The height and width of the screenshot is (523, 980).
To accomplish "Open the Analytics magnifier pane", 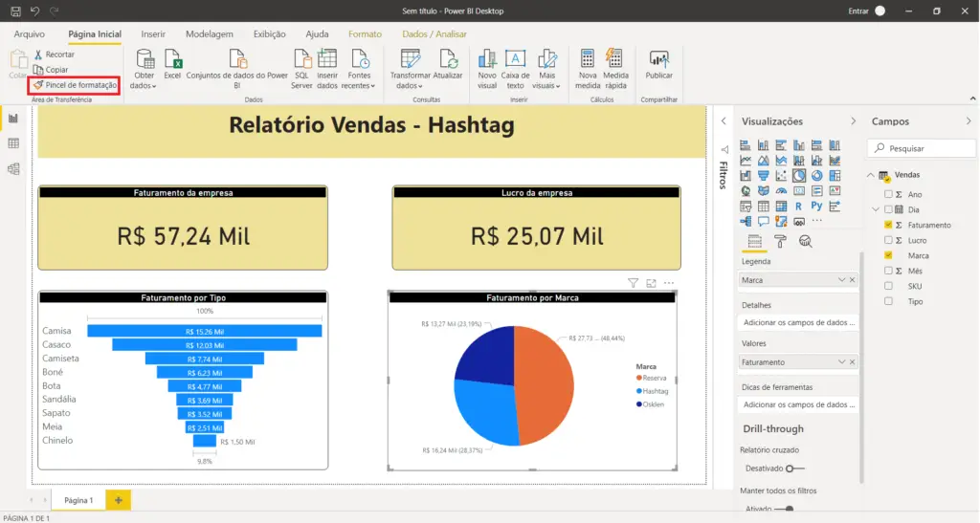I will pyautogui.click(x=806, y=242).
